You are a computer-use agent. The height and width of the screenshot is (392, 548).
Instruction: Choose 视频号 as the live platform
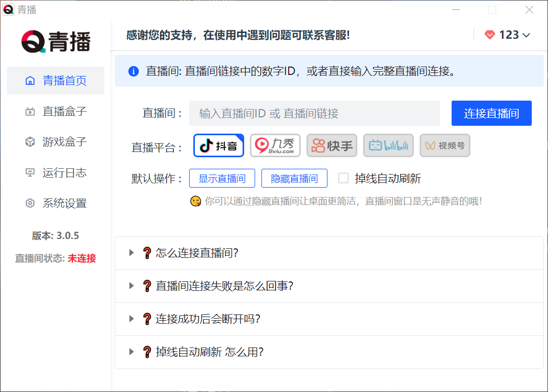click(445, 146)
